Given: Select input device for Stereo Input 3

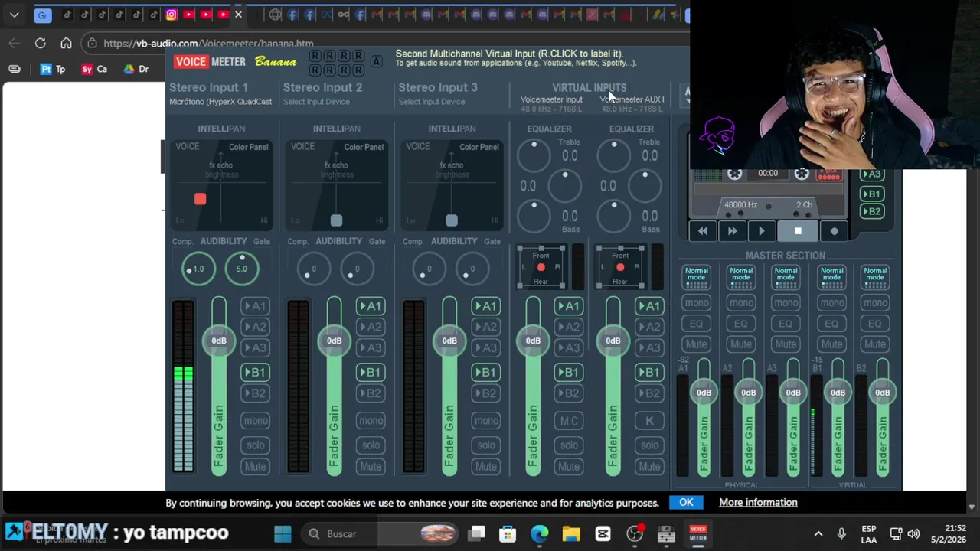Looking at the screenshot, I should (431, 102).
